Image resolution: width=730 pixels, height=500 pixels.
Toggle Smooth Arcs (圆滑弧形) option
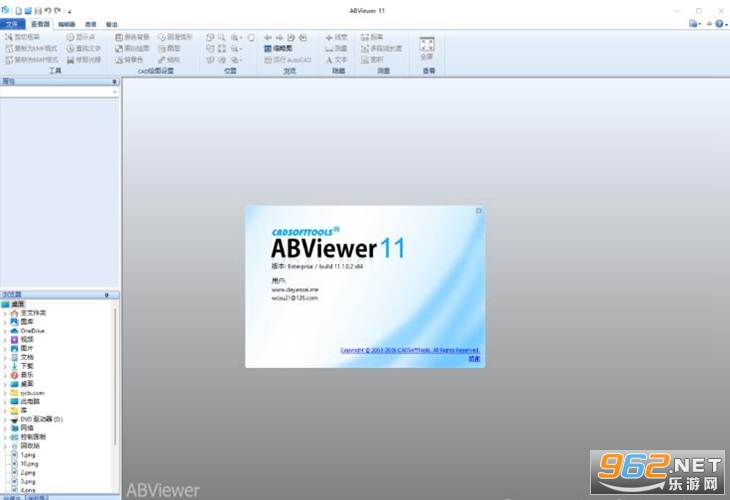(175, 37)
